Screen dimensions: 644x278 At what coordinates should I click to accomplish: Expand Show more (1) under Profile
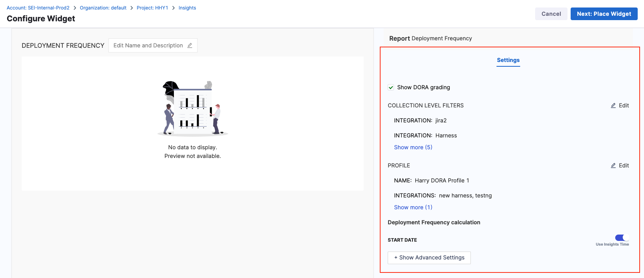coord(413,207)
